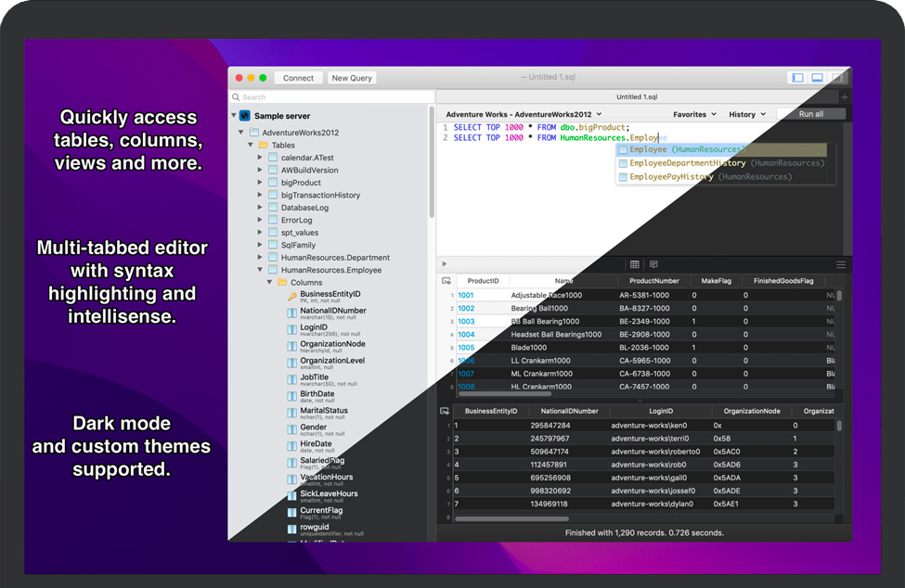
Task: Click the Run all button
Action: click(x=811, y=114)
